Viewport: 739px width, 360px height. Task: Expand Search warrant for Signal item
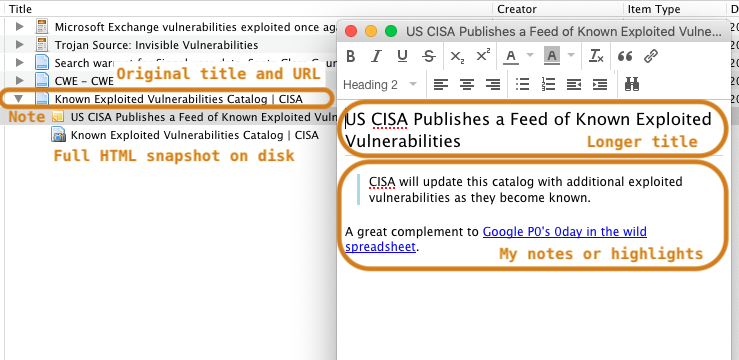tap(19, 63)
